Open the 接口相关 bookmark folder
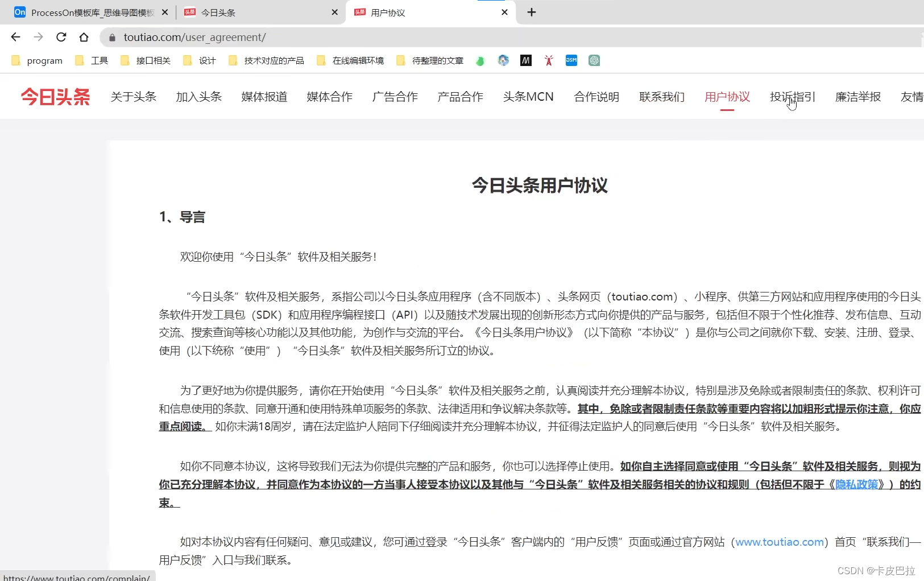 click(146, 60)
